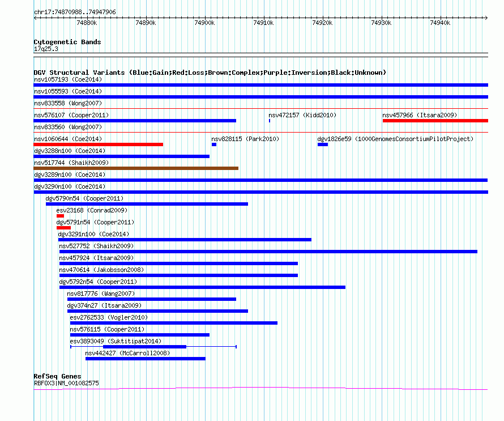The height and width of the screenshot is (421, 504).
Task: Select the blue esv2762533 variant bar
Action: coord(174,323)
